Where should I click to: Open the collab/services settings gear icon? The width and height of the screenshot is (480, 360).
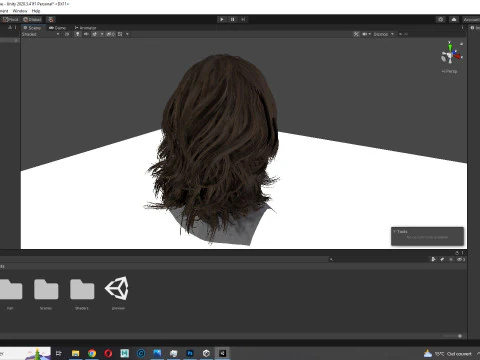(x=441, y=19)
